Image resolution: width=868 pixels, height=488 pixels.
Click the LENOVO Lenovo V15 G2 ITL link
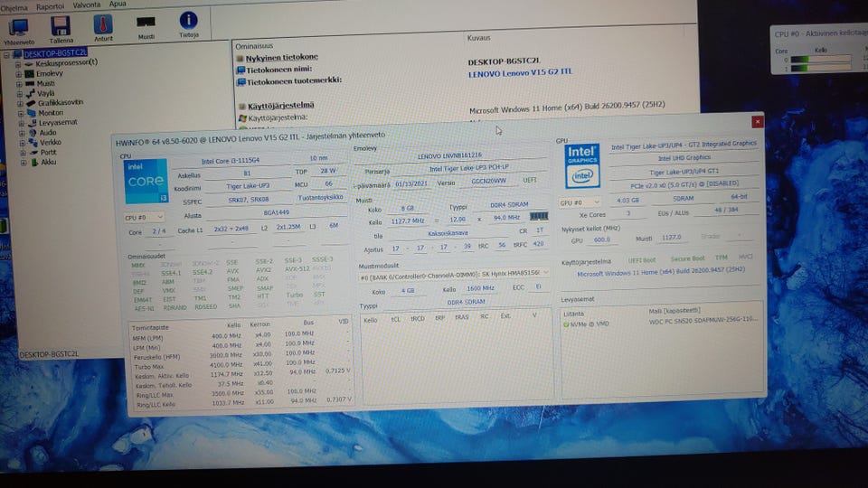pyautogui.click(x=520, y=72)
